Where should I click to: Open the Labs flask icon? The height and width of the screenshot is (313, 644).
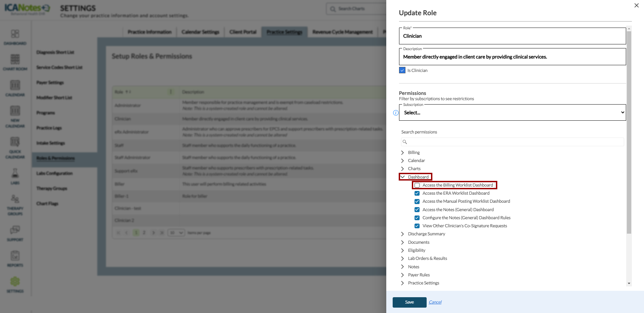click(15, 173)
